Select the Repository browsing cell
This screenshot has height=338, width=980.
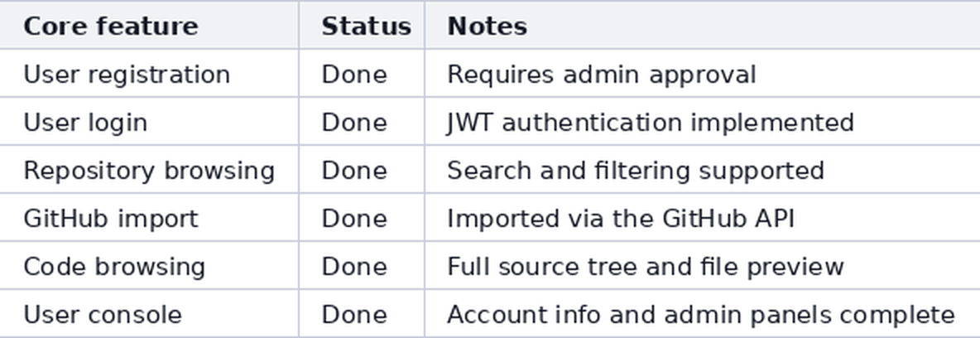149,170
